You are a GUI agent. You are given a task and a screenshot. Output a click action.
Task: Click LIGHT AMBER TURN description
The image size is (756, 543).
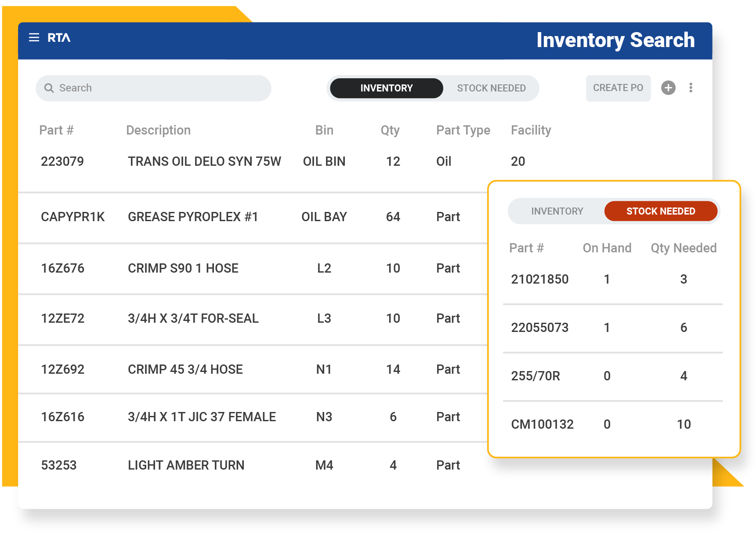click(186, 465)
